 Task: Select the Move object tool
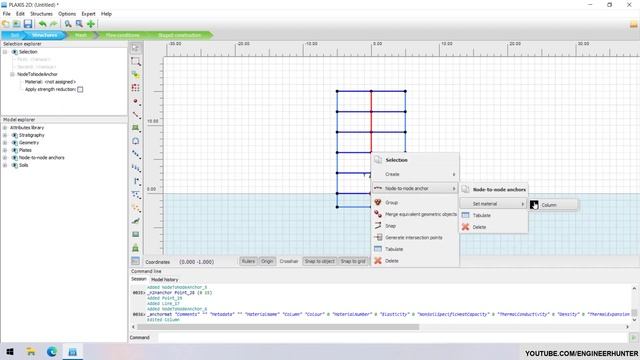click(136, 75)
